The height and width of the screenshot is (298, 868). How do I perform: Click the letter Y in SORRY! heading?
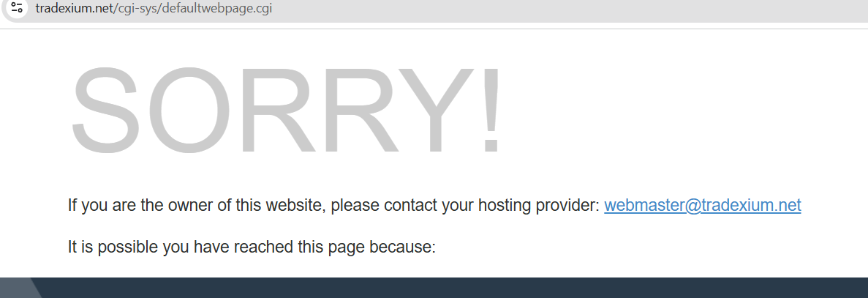[x=437, y=111]
